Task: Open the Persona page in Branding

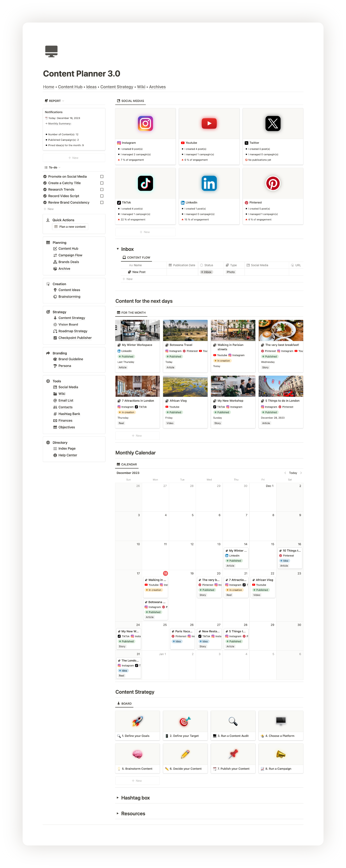Action: [x=65, y=366]
